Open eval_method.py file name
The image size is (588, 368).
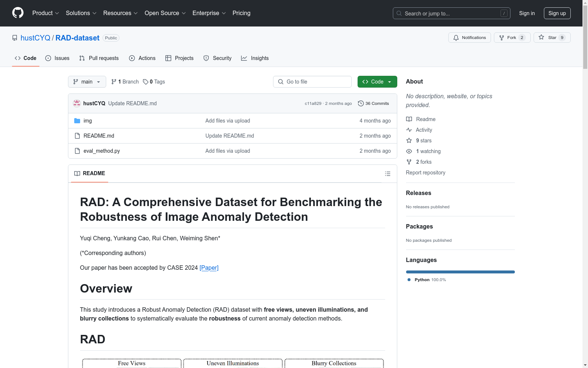click(102, 151)
